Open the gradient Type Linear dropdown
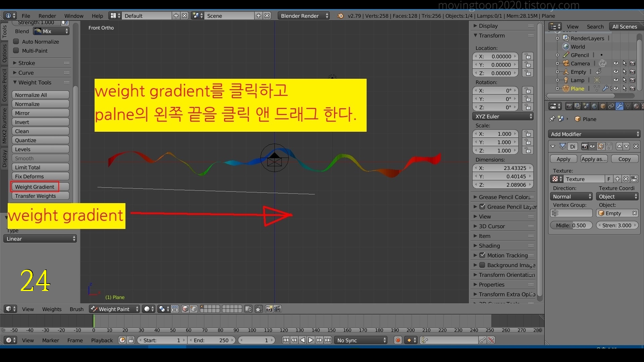This screenshot has width=644, height=362. click(40, 239)
